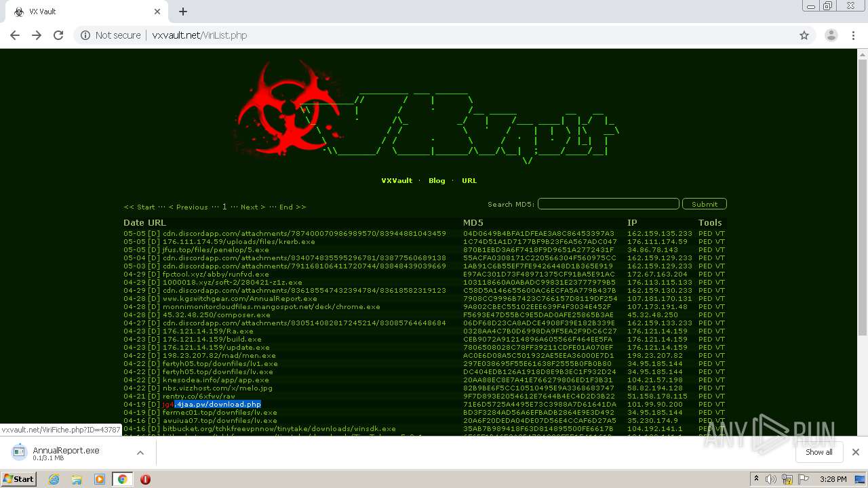Open Chrome profile avatar

coord(831,35)
